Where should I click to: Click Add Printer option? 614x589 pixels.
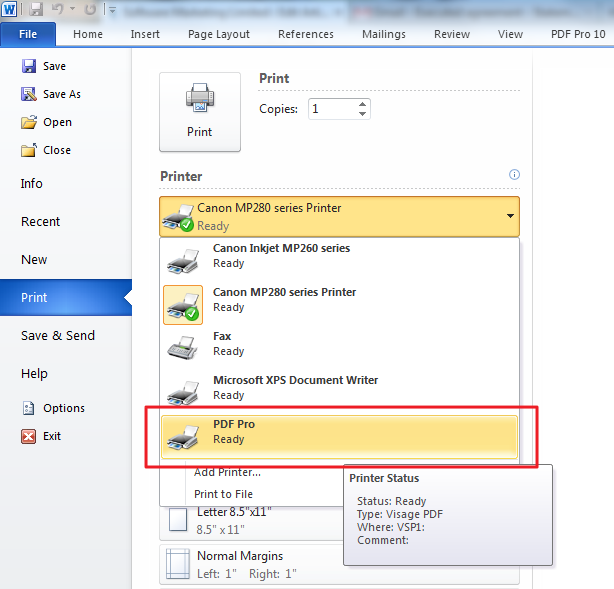click(227, 472)
